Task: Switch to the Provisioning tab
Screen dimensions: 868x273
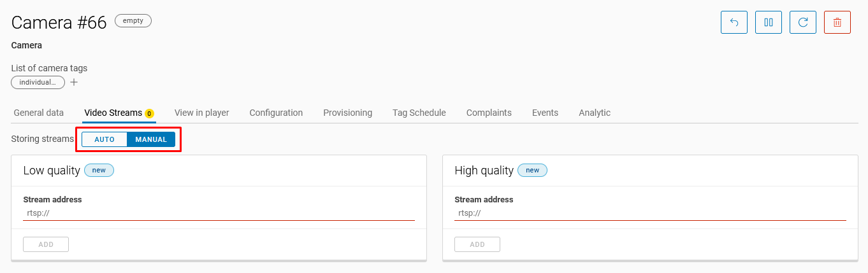Action: pyautogui.click(x=347, y=113)
